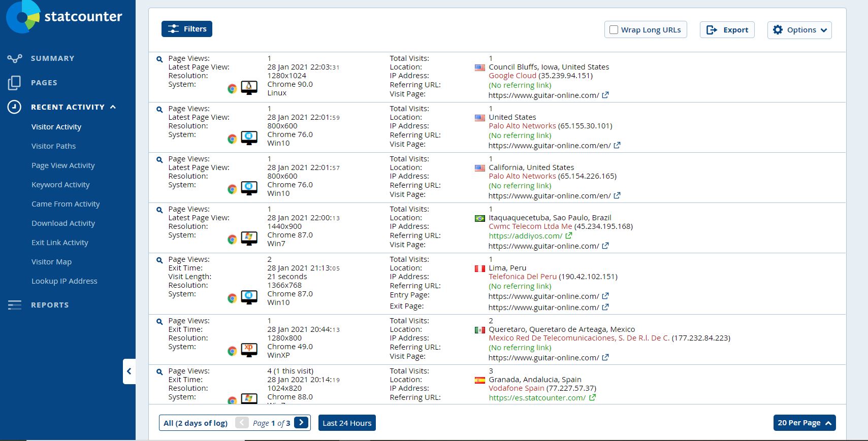Export the visitor log
Viewport: 868px width, 441px height.
[x=727, y=30]
